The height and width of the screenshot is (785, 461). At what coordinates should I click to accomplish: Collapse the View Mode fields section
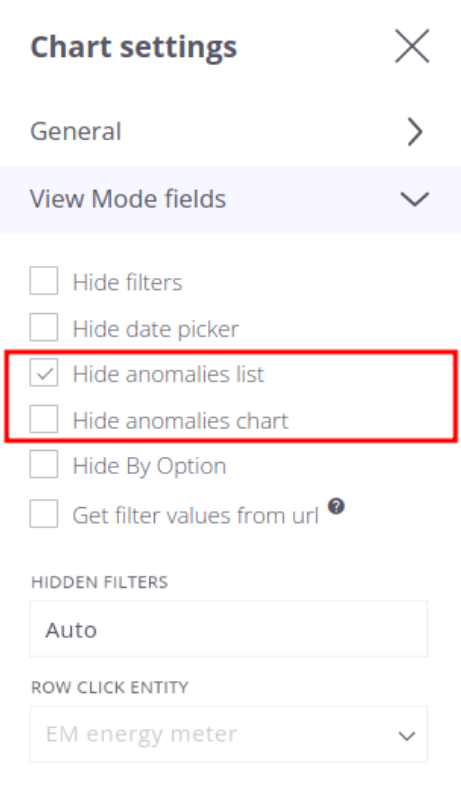(230, 199)
